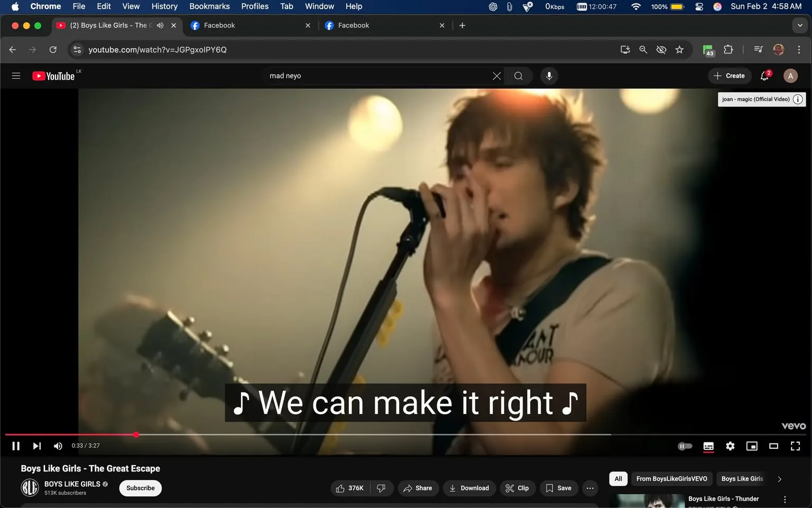The image size is (812, 508).
Task: Share the video
Action: [x=418, y=488]
